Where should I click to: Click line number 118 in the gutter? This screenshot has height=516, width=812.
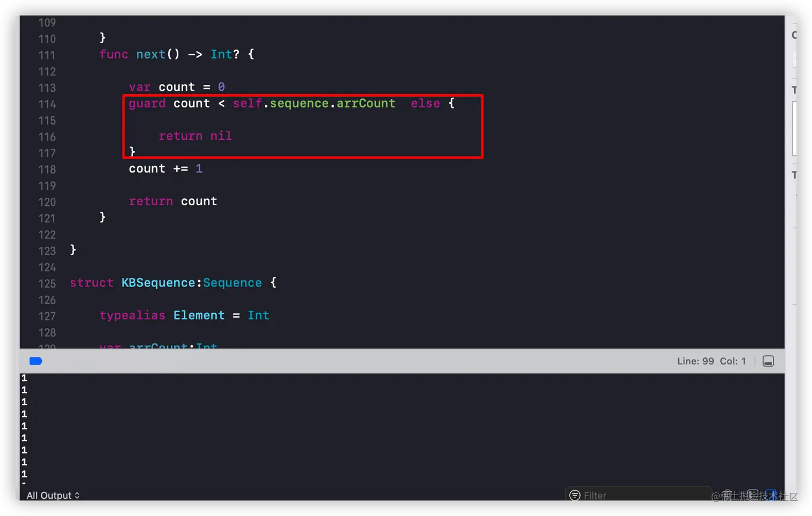[47, 169]
